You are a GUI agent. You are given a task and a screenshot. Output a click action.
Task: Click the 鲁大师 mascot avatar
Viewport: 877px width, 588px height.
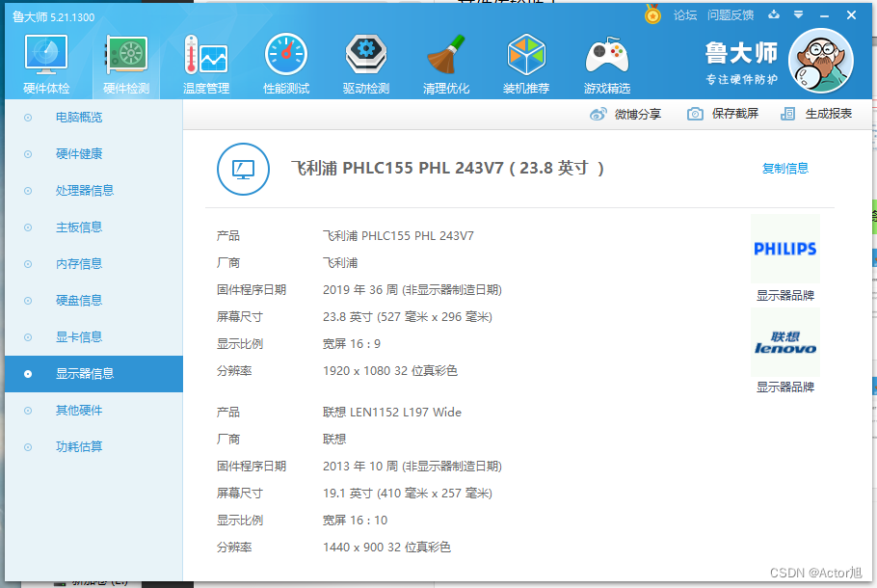tap(820, 61)
